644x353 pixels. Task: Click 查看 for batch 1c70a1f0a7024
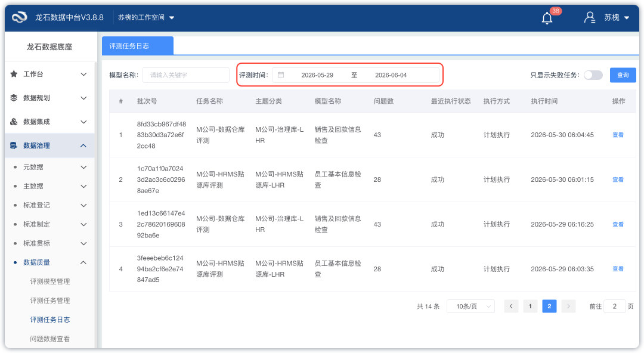618,179
